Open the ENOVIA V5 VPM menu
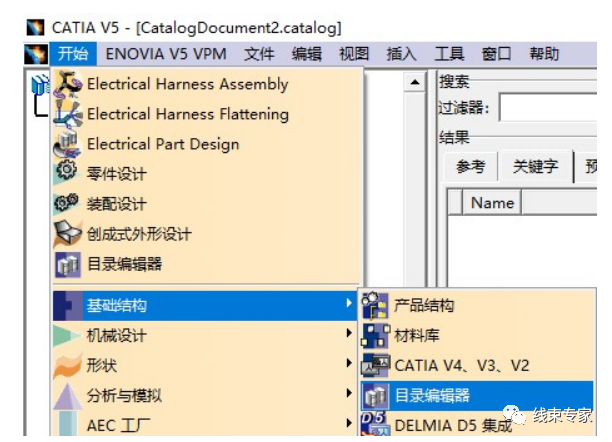The image size is (612, 442). (x=166, y=54)
